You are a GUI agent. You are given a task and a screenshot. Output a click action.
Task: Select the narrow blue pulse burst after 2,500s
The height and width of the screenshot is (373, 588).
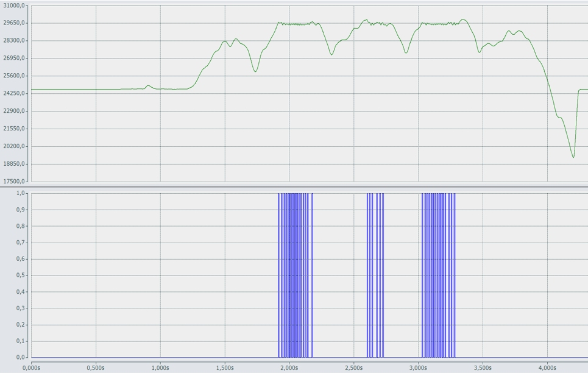(x=375, y=275)
